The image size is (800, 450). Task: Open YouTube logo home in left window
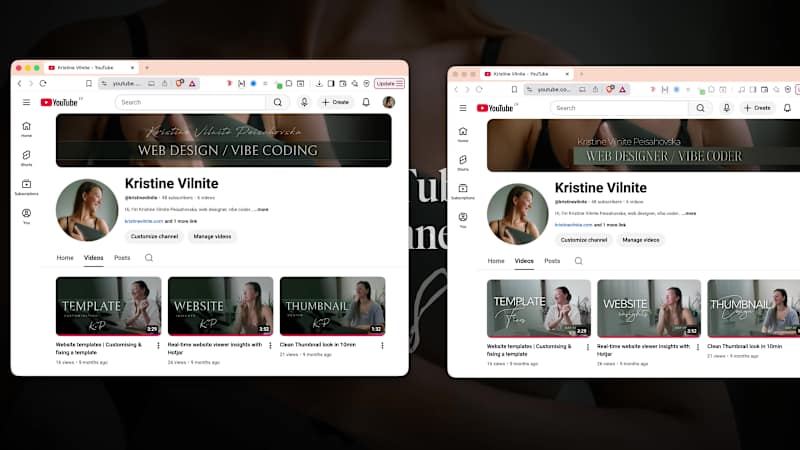pos(59,103)
